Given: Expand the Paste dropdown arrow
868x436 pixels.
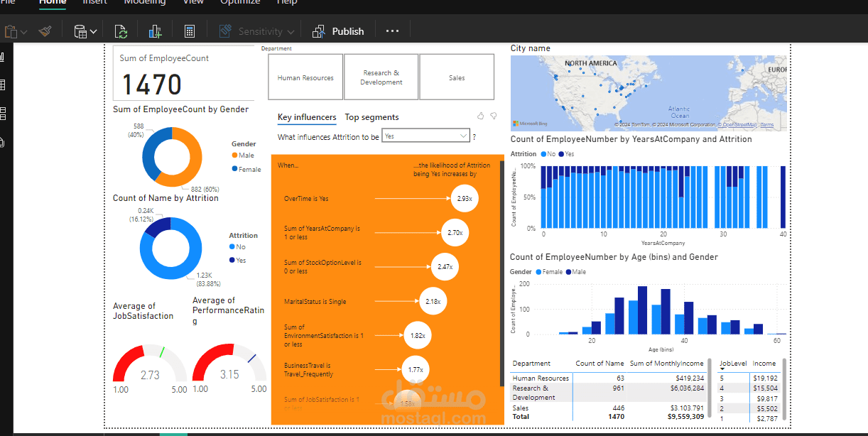Looking at the screenshot, I should click(24, 32).
